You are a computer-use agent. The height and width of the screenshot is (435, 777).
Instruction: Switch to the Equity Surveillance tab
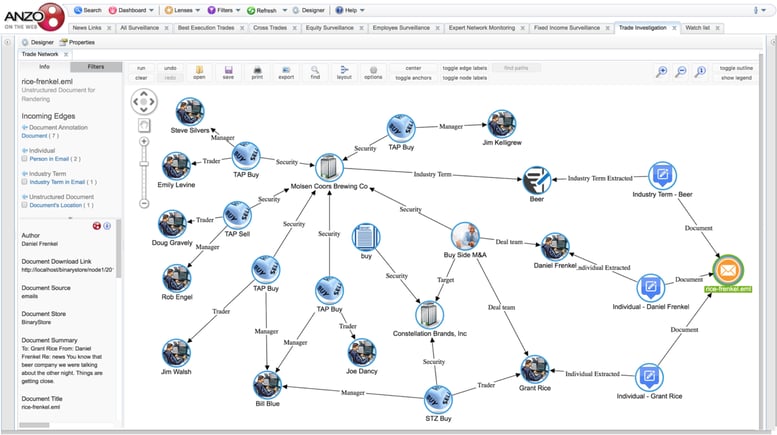tap(330, 28)
